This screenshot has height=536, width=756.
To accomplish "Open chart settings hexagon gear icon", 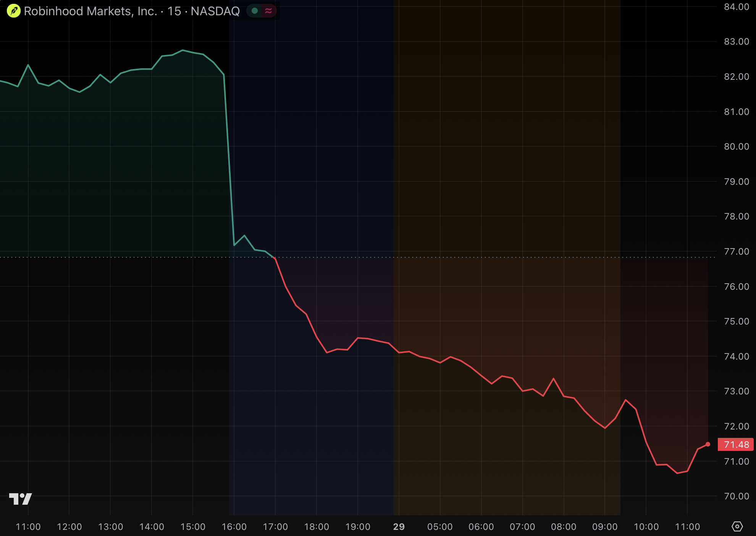I will 737,526.
